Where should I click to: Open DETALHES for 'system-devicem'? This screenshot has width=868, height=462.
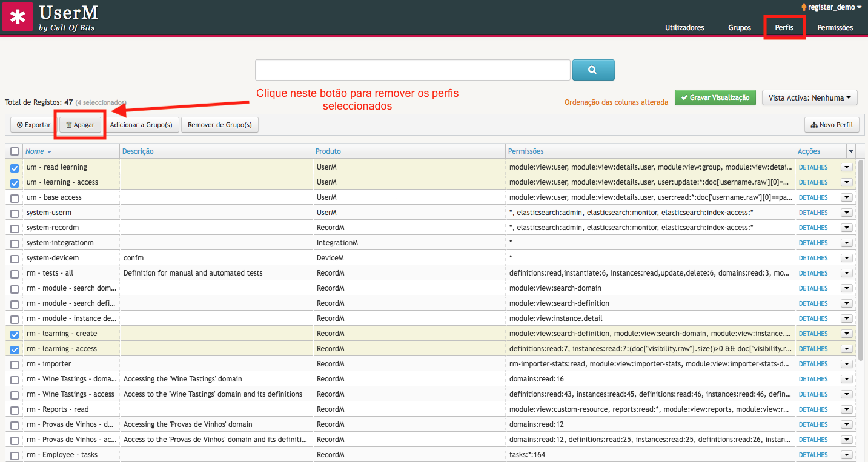(x=813, y=258)
